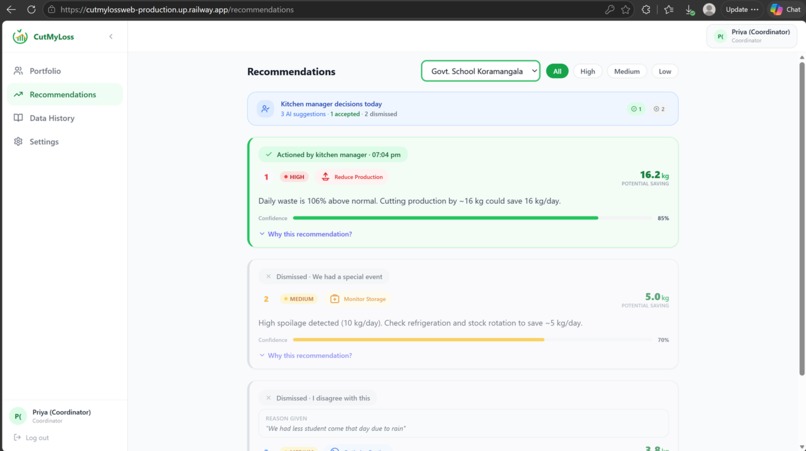Click the high spoilage detected description text

[420, 323]
